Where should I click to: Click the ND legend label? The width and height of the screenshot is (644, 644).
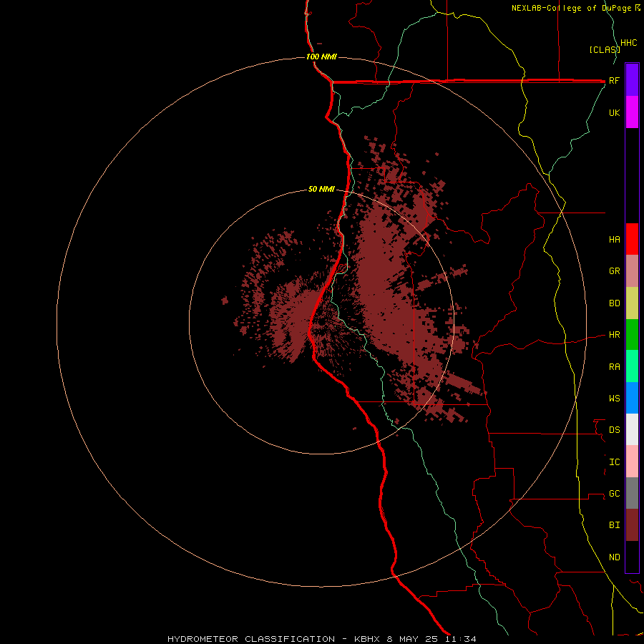[x=615, y=557]
